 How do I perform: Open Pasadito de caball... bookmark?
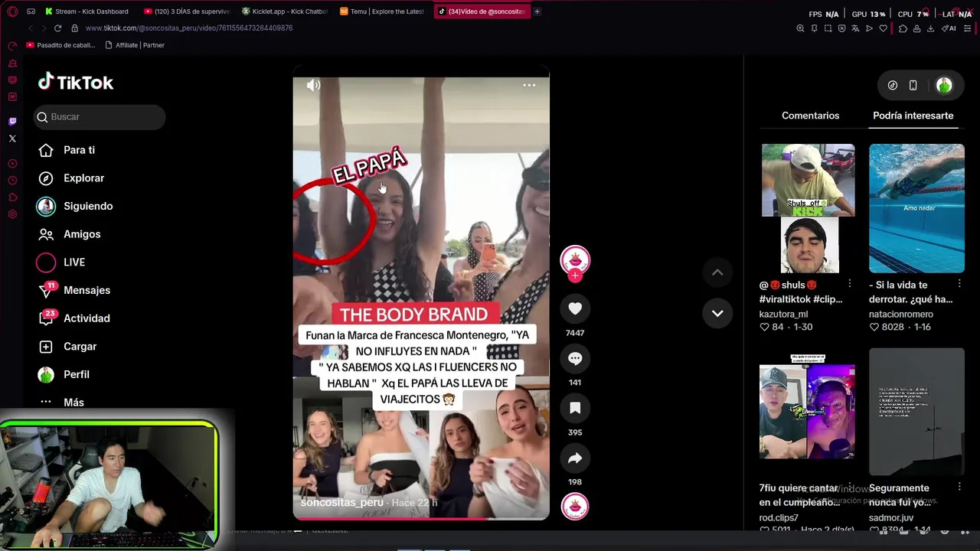[x=60, y=45]
